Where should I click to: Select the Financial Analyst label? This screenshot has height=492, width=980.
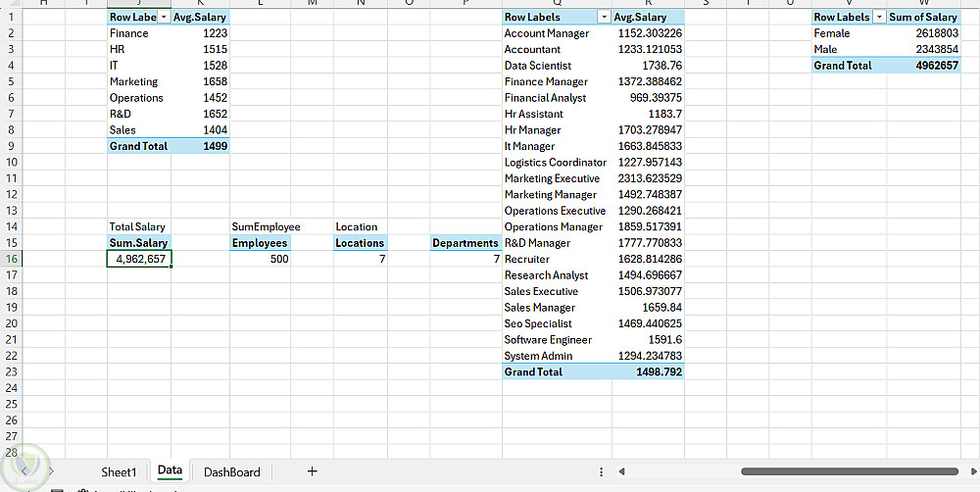[557, 98]
